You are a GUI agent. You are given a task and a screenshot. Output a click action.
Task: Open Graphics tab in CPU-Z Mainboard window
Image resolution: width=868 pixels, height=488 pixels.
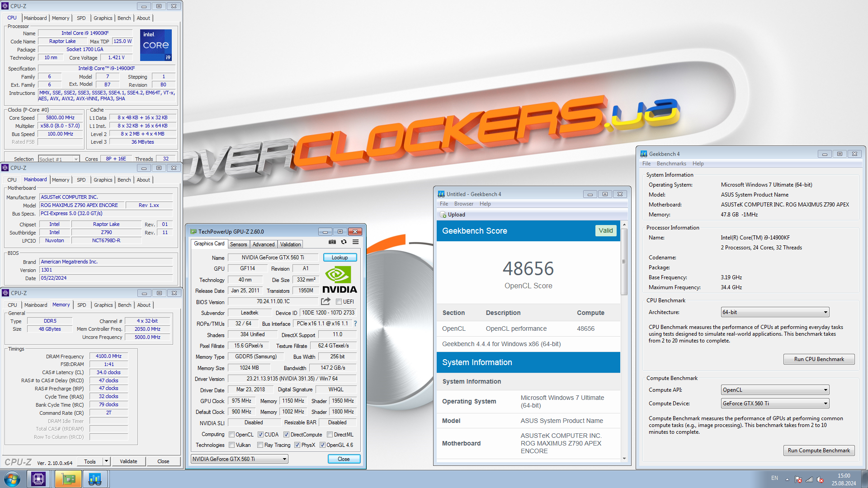pos(103,180)
